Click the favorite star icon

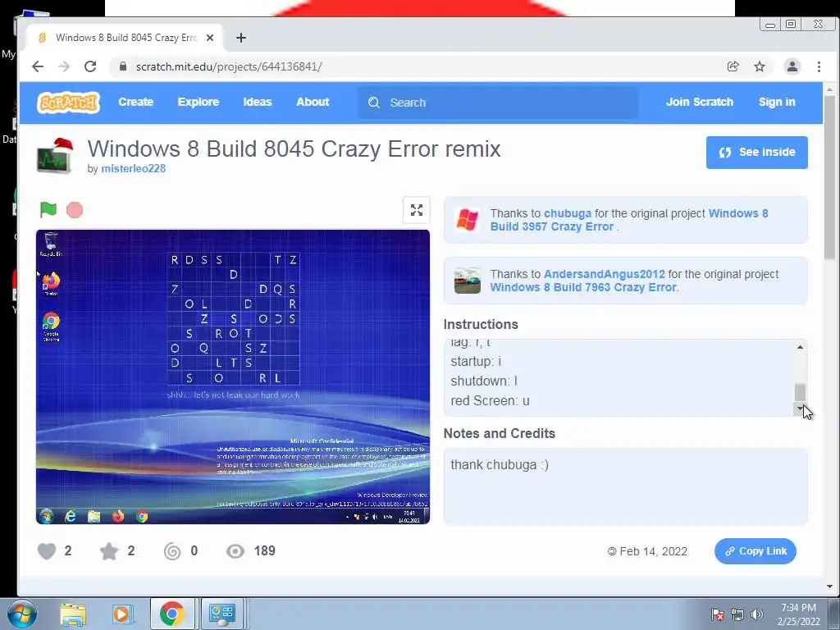click(109, 551)
